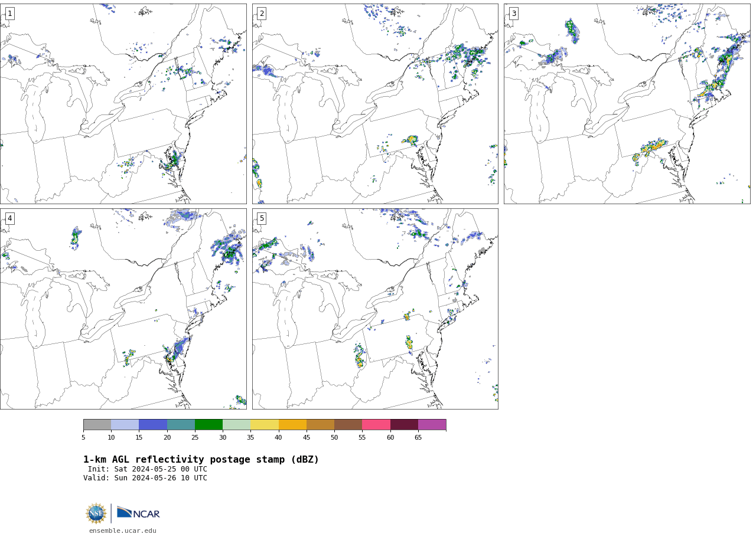Click the orange 40-45 dBZ swatch
Image resolution: width=756 pixels, height=537 pixels.
pos(292,425)
